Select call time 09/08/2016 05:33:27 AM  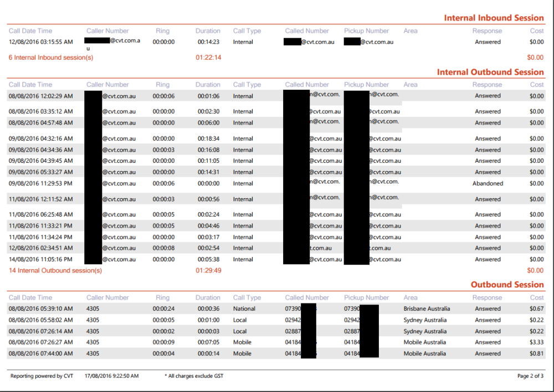40,172
